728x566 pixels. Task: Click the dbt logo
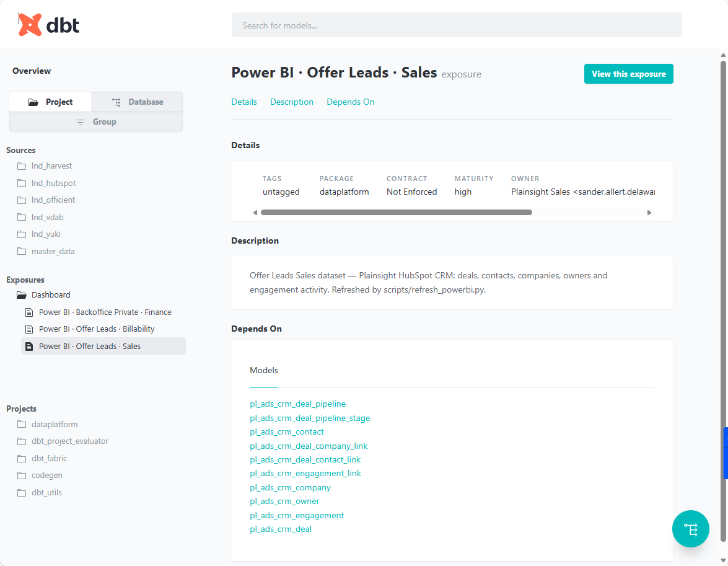(x=49, y=25)
